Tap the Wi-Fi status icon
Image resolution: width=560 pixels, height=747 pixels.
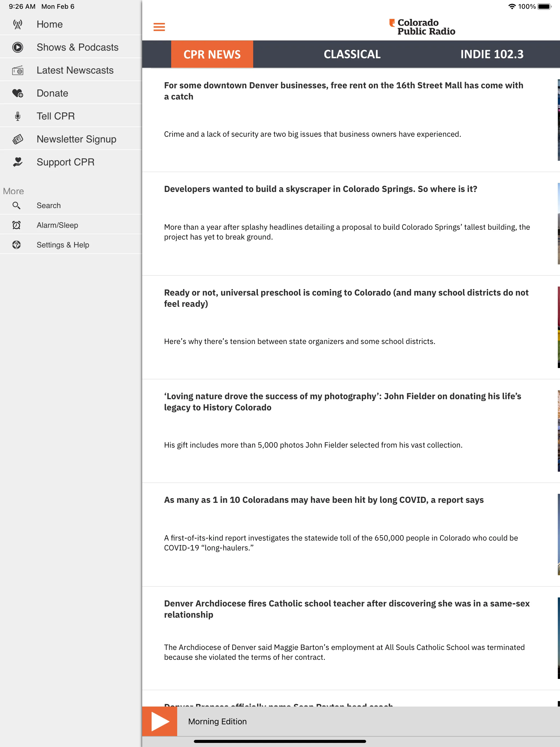click(x=512, y=6)
